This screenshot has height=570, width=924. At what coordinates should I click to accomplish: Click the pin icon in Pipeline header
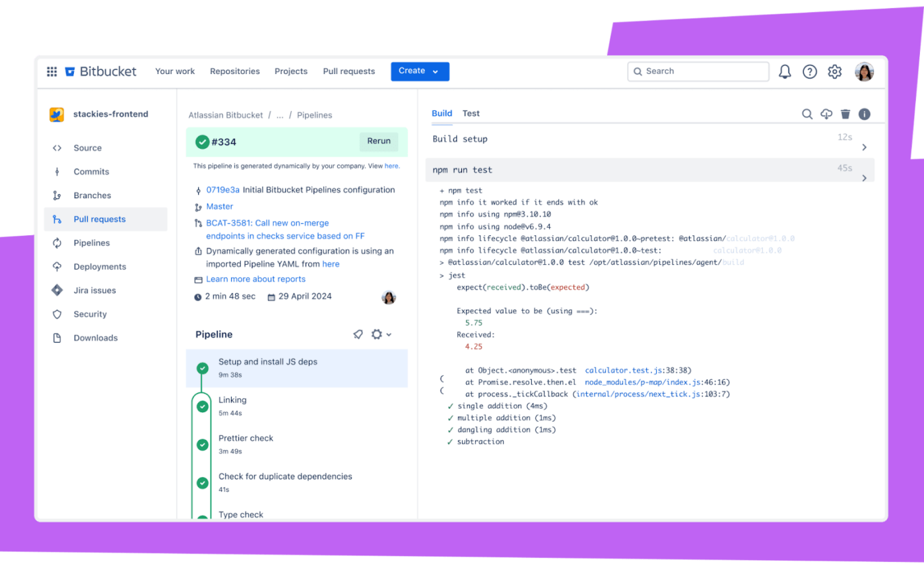point(358,335)
